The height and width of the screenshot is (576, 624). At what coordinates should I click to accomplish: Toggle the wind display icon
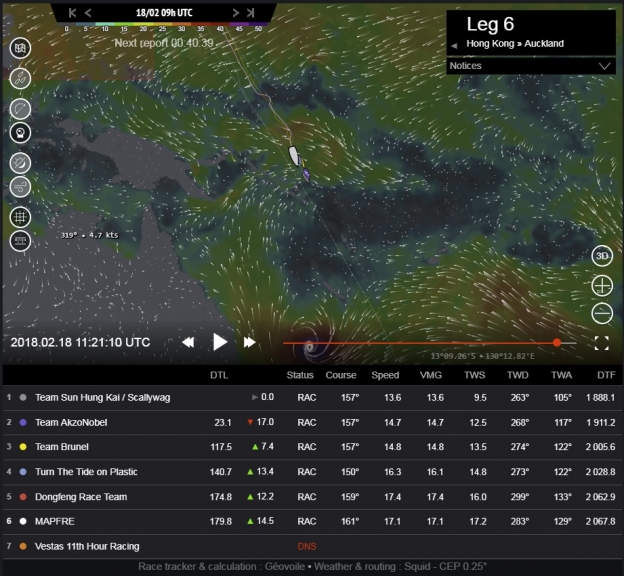click(20, 187)
